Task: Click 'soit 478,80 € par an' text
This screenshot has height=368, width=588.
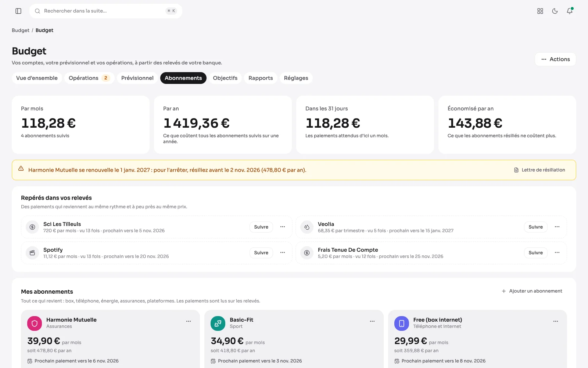Action: point(49,351)
